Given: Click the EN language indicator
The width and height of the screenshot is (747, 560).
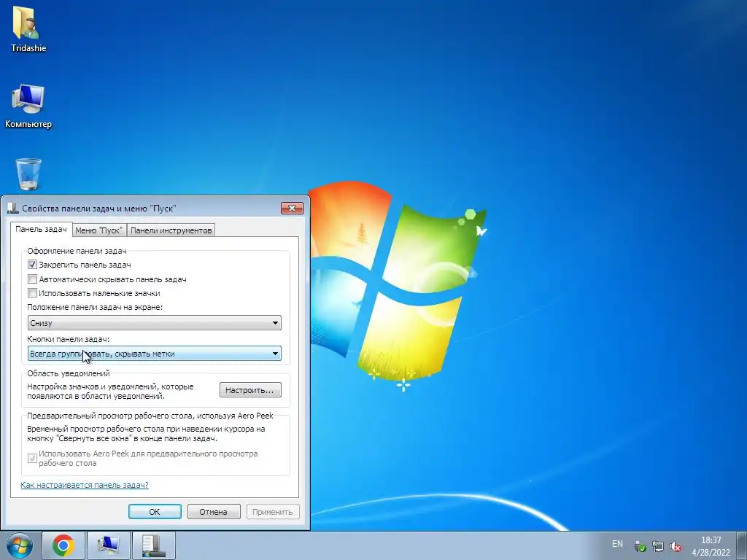Looking at the screenshot, I should [x=617, y=544].
